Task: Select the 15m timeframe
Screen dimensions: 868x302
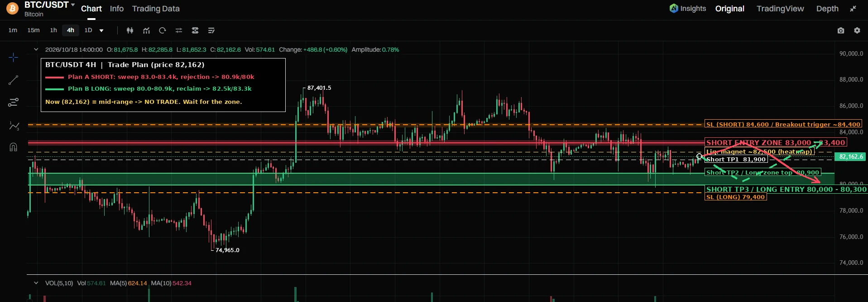Action: pos(34,30)
